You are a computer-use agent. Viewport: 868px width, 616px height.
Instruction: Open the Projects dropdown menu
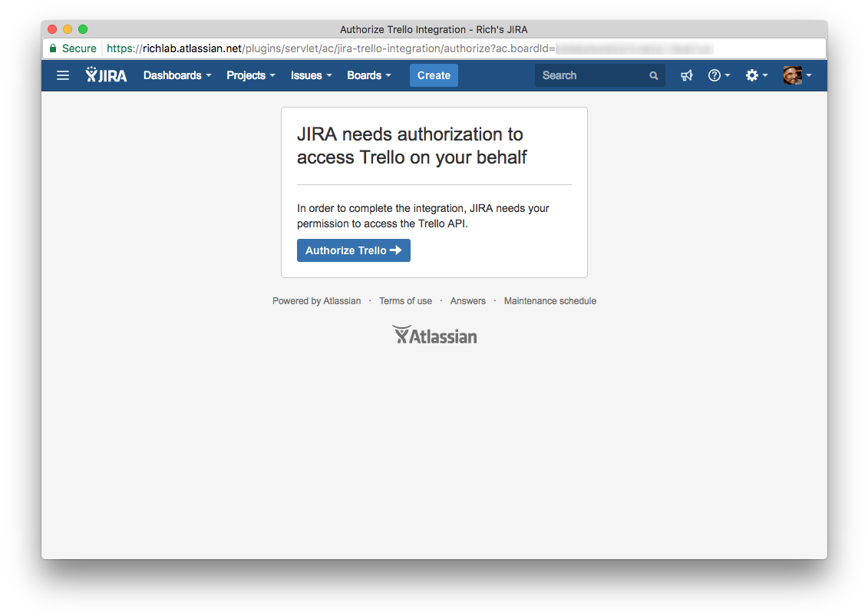point(251,75)
